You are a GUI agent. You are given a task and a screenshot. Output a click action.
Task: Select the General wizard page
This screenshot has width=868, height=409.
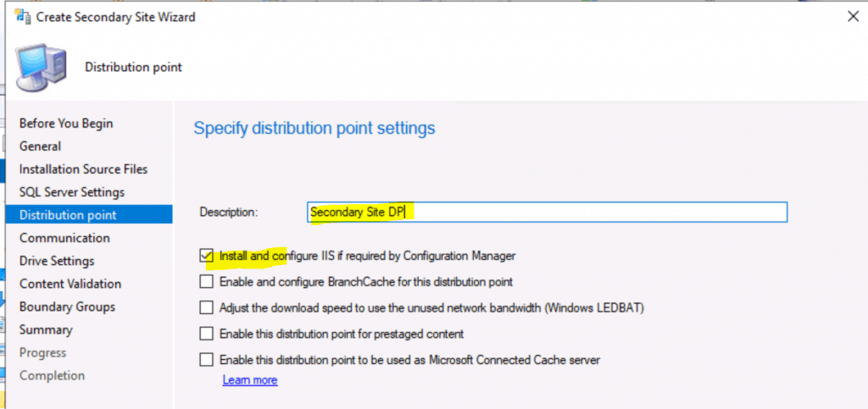click(x=41, y=146)
